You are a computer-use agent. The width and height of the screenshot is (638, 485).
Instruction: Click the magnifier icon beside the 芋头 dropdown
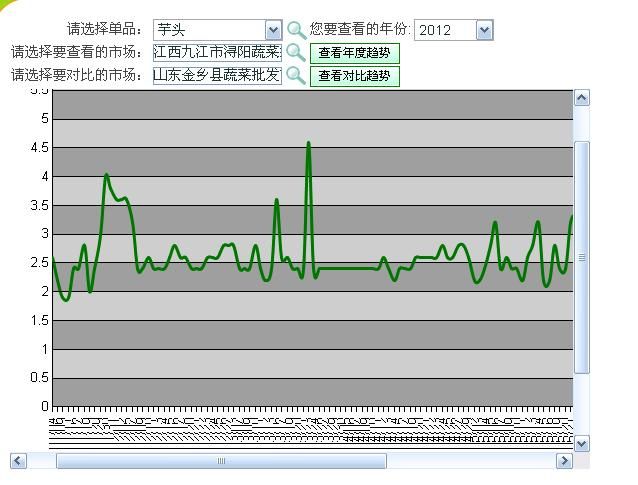point(297,30)
